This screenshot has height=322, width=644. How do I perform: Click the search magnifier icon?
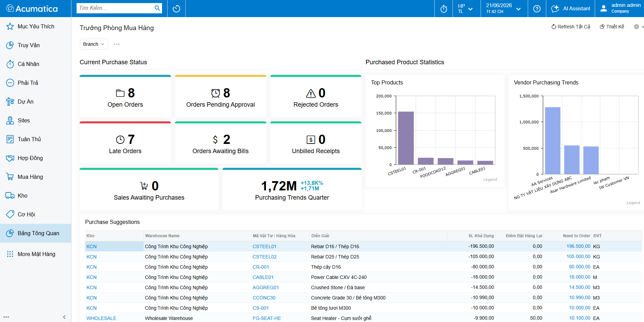[157, 8]
